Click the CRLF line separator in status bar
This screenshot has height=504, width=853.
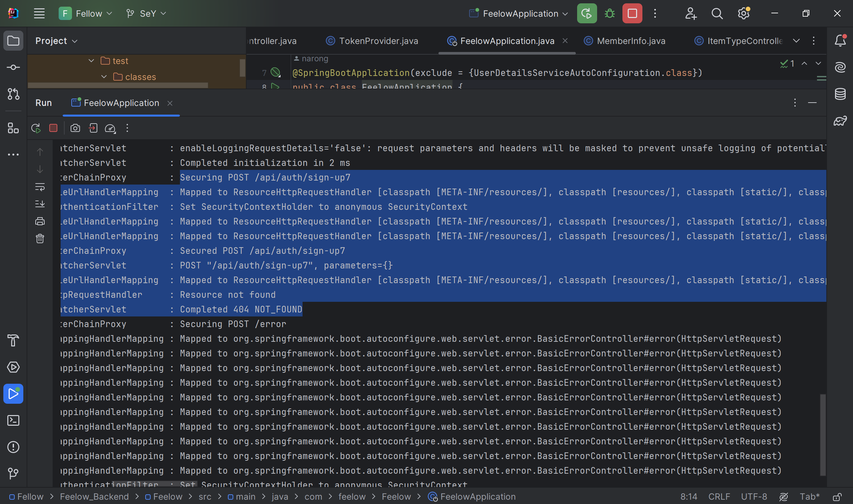(x=719, y=497)
